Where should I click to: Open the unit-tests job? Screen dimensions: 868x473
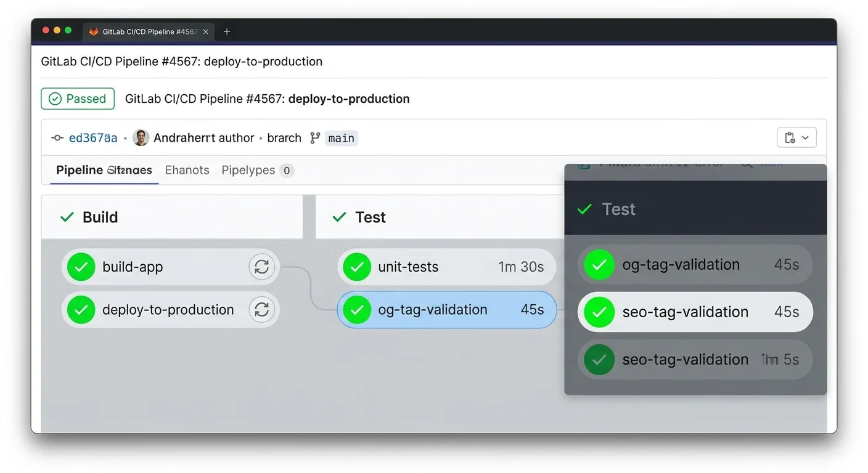446,267
